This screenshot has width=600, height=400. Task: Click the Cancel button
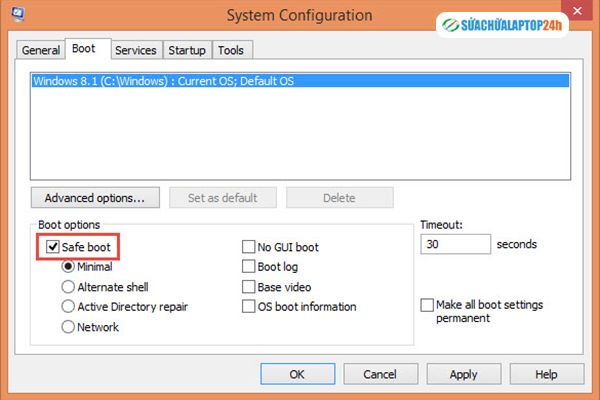380,374
